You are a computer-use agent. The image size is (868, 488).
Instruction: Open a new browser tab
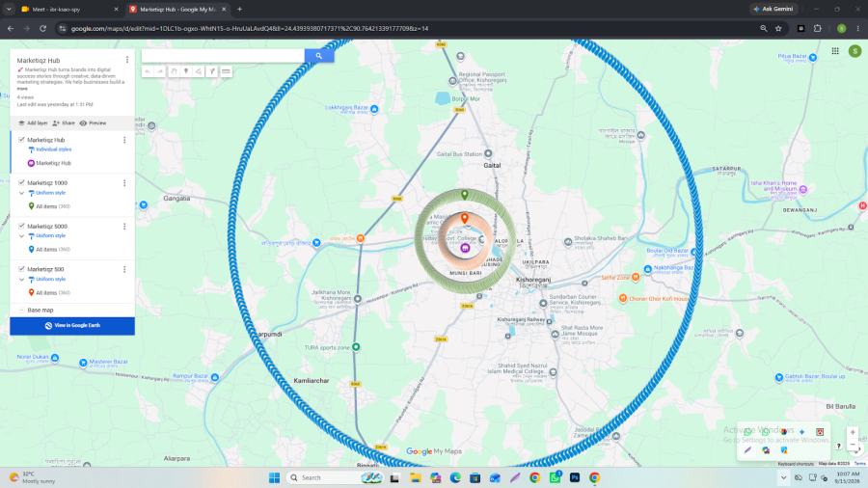[240, 9]
